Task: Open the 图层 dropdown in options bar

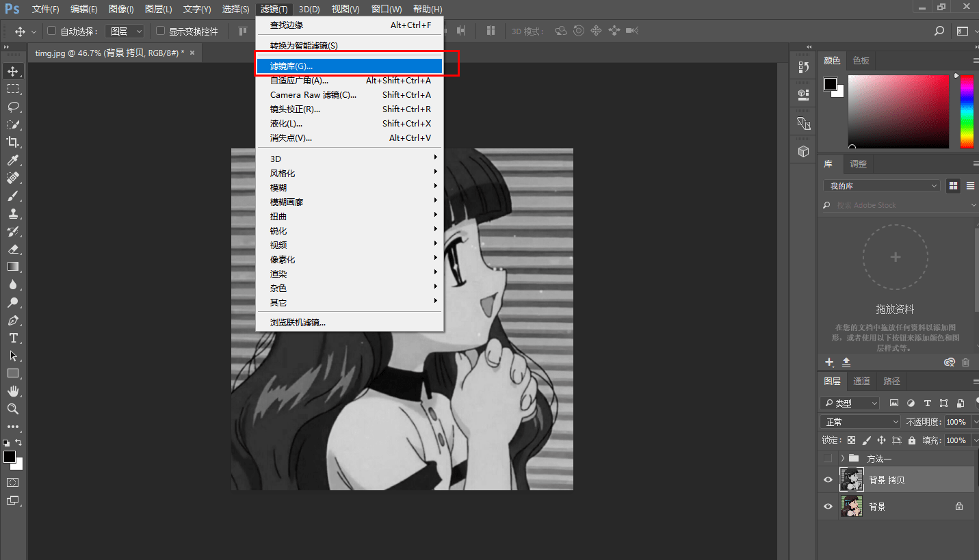Action: tap(126, 31)
